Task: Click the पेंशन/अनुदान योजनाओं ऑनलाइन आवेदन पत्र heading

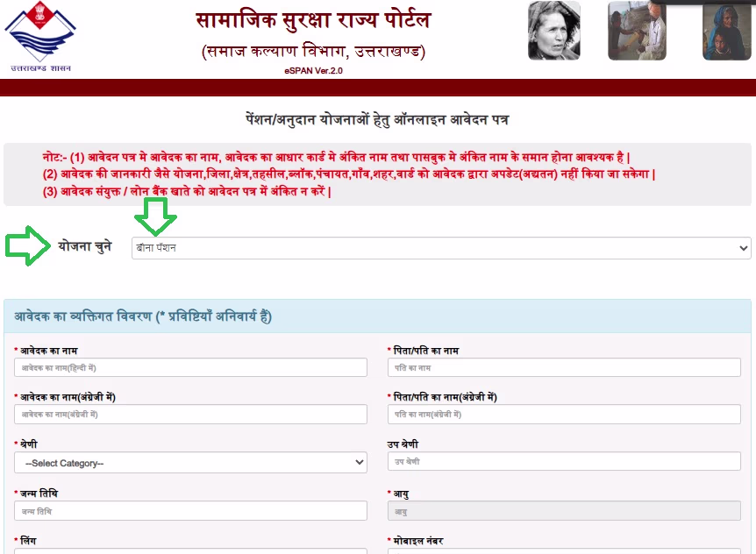Action: [377, 119]
